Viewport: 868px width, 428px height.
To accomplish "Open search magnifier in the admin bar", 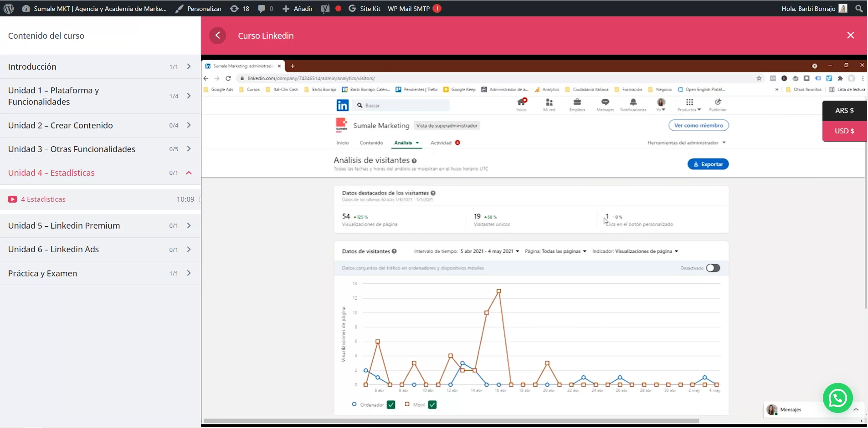I will point(859,9).
